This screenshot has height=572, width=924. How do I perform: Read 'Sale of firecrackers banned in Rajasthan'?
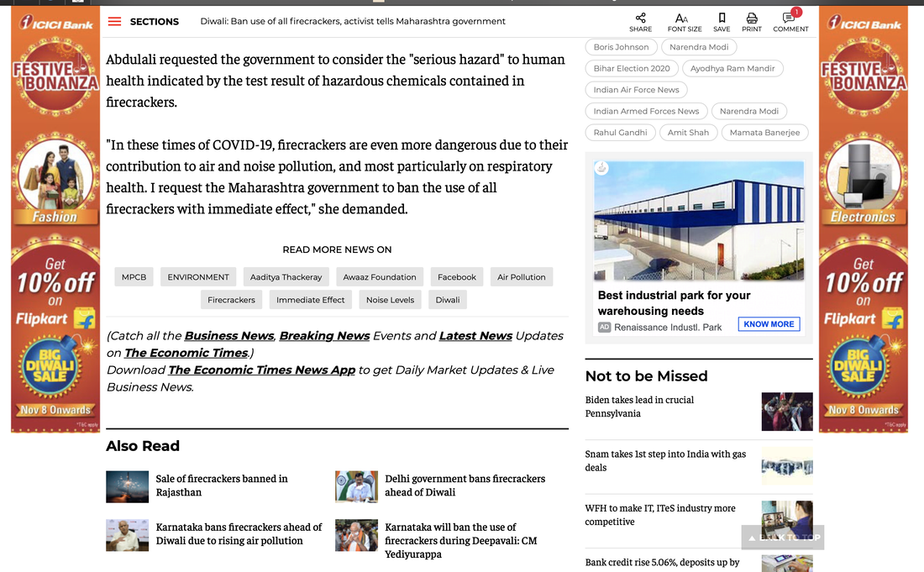[x=221, y=485]
